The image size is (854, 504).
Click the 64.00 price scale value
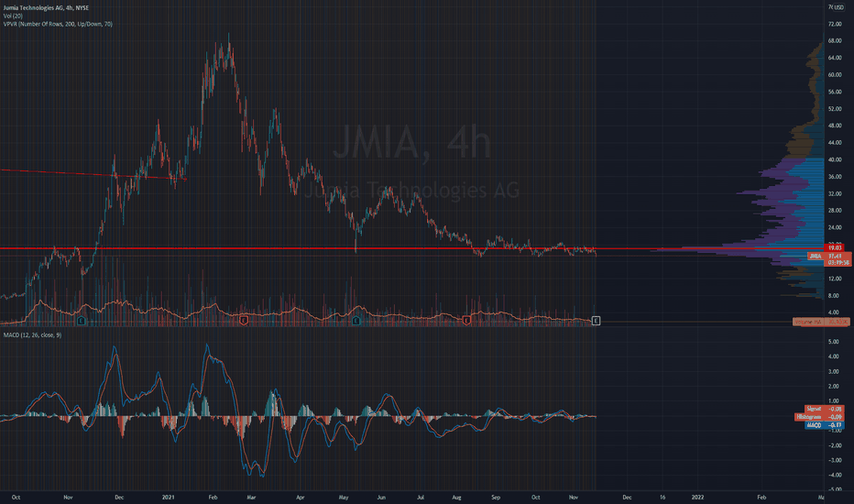coord(835,58)
